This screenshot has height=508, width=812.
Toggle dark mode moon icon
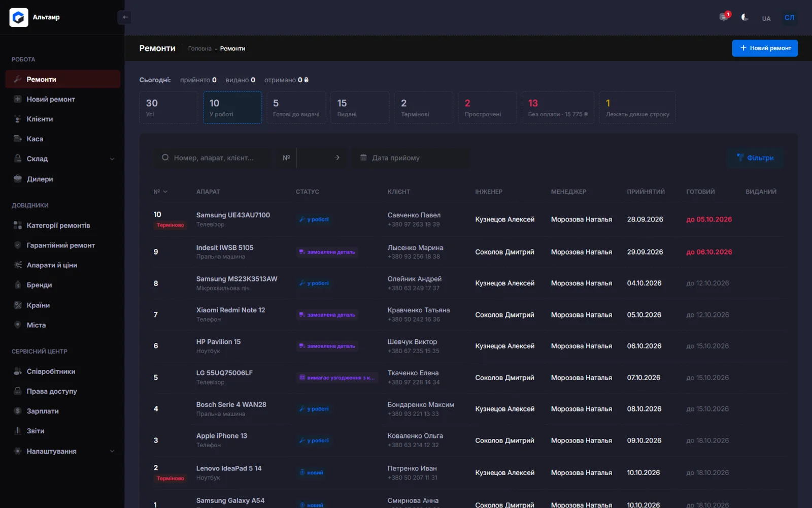[x=745, y=17]
